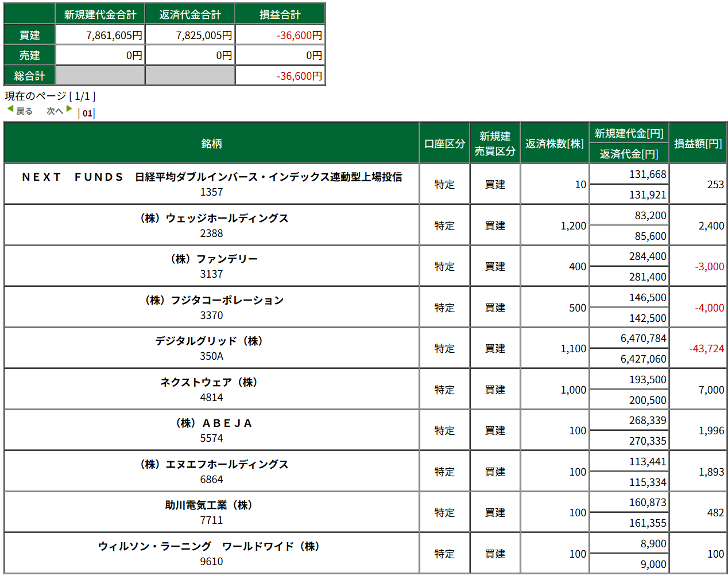The height and width of the screenshot is (576, 728).
Task: Click the green next arrow beside 次へ
Action: (69, 109)
